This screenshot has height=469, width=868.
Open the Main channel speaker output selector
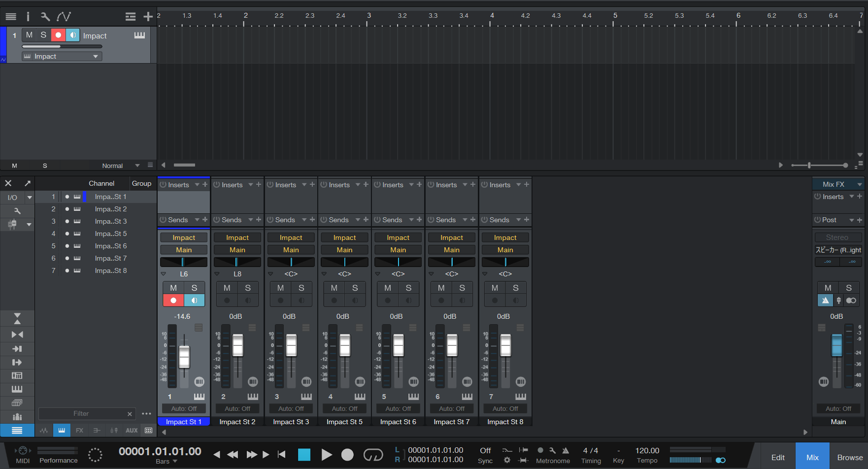point(838,250)
